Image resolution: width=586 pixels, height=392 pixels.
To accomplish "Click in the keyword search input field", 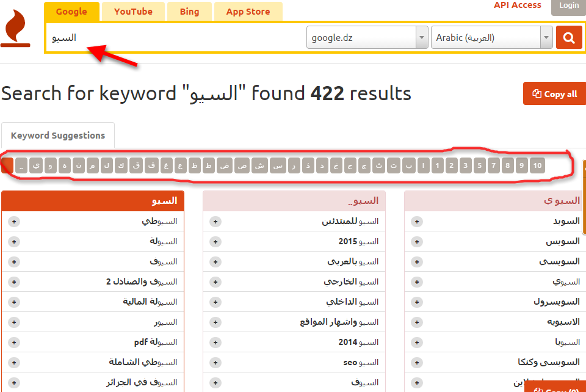I will coord(176,37).
